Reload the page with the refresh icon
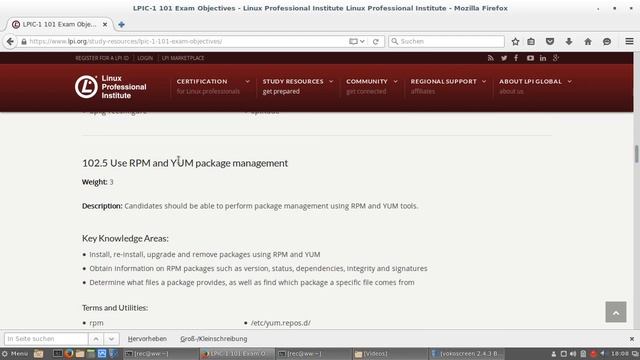Image resolution: width=640 pixels, height=360 pixels. tap(376, 41)
